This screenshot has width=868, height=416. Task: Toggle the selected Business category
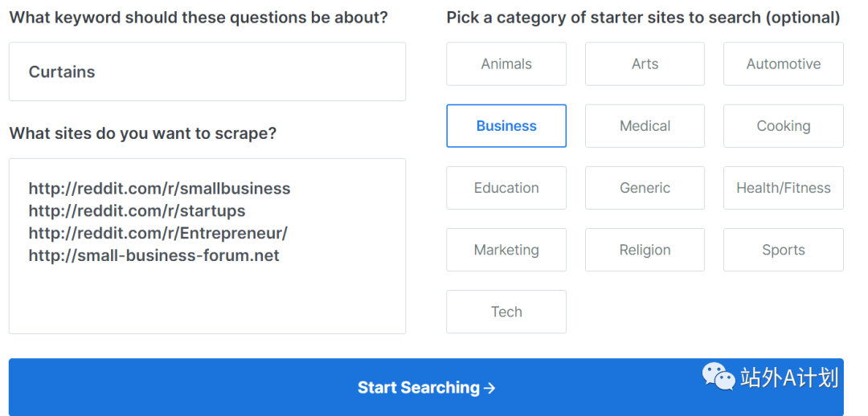pos(506,126)
